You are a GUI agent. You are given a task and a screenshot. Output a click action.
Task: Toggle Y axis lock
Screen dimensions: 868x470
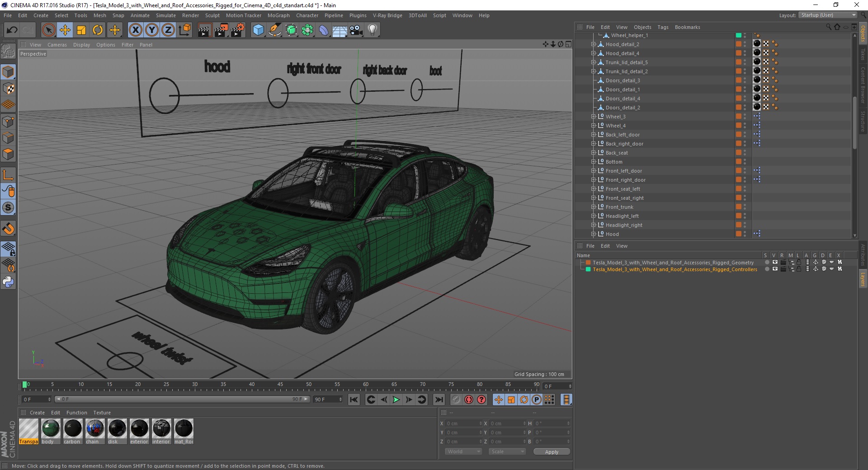152,30
